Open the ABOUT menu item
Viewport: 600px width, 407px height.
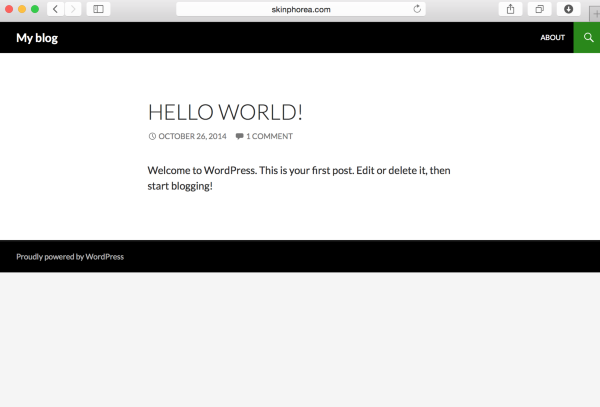552,37
